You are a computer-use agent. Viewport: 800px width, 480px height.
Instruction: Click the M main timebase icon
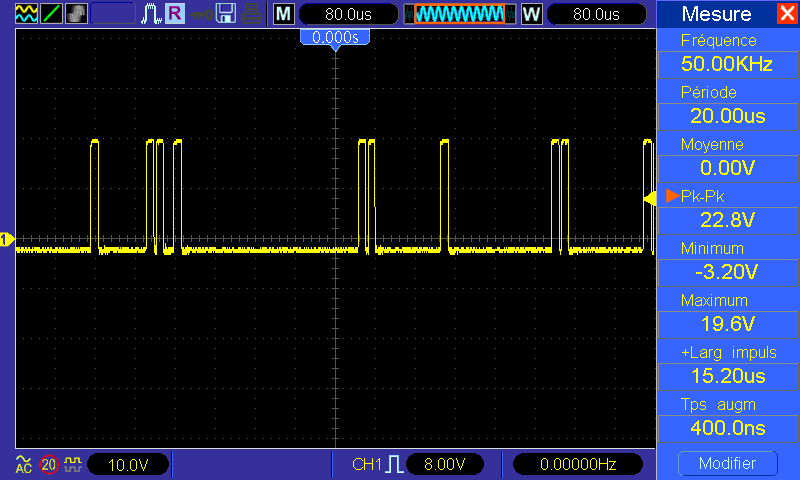click(x=284, y=14)
